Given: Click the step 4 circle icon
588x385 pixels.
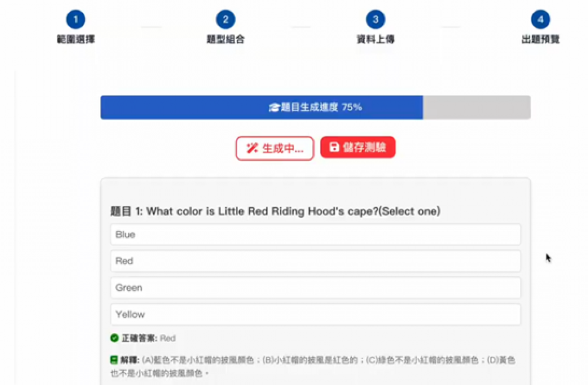Looking at the screenshot, I should click(540, 20).
